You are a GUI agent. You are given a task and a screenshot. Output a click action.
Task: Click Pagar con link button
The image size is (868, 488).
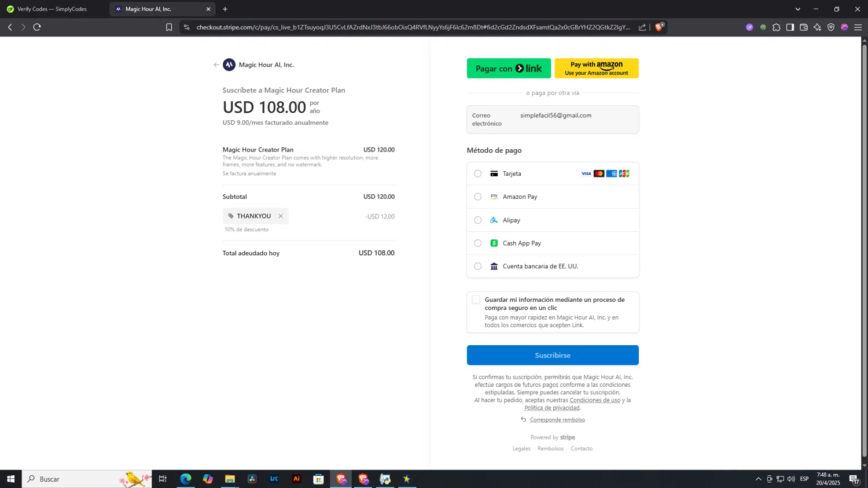(509, 68)
